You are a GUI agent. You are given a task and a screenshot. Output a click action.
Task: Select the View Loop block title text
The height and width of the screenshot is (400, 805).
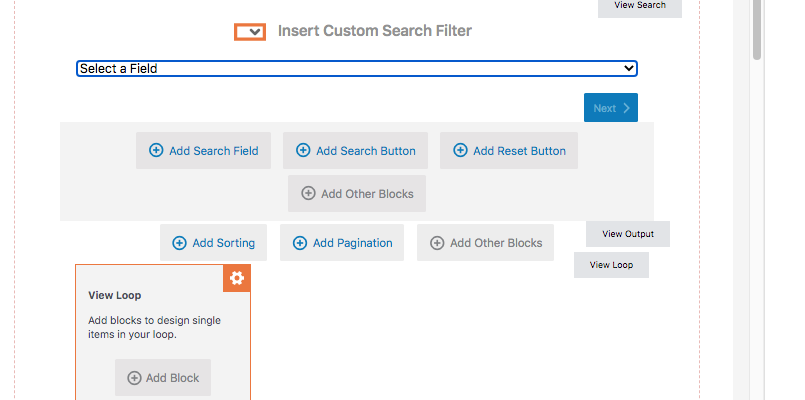tap(115, 296)
